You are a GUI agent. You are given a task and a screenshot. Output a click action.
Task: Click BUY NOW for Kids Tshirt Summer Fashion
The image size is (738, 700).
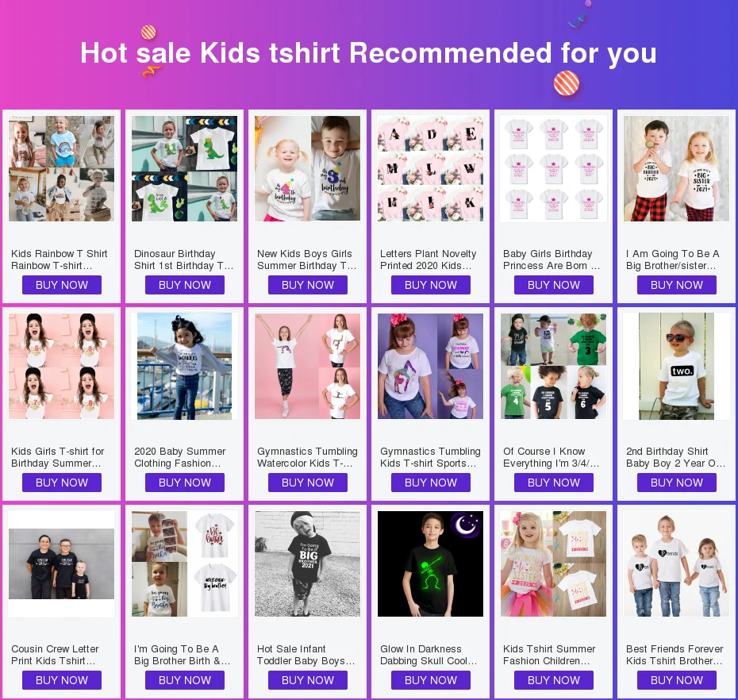click(x=554, y=681)
